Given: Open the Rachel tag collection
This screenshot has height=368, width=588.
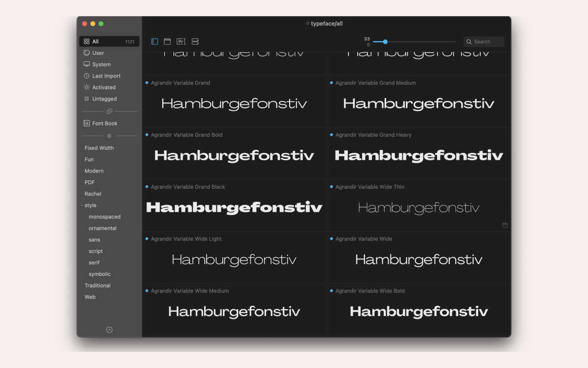Looking at the screenshot, I should pos(93,194).
